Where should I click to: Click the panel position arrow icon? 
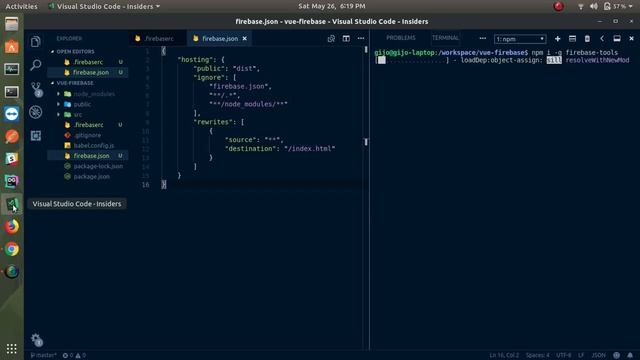(602, 39)
